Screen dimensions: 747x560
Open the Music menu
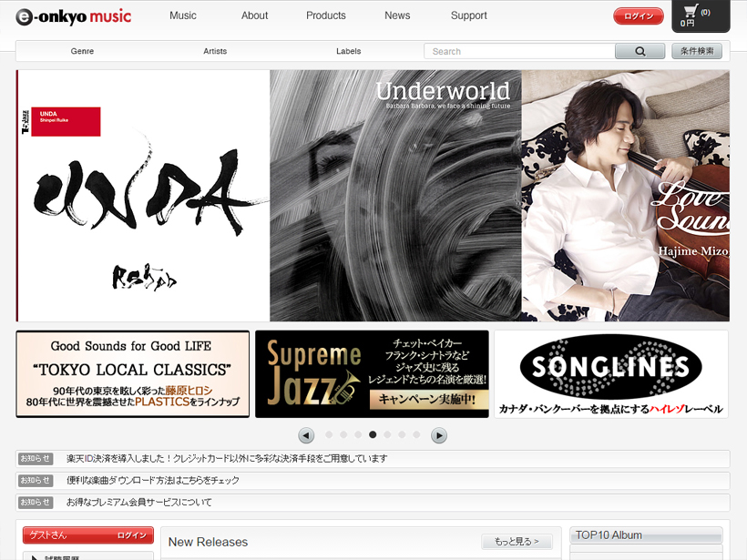183,15
